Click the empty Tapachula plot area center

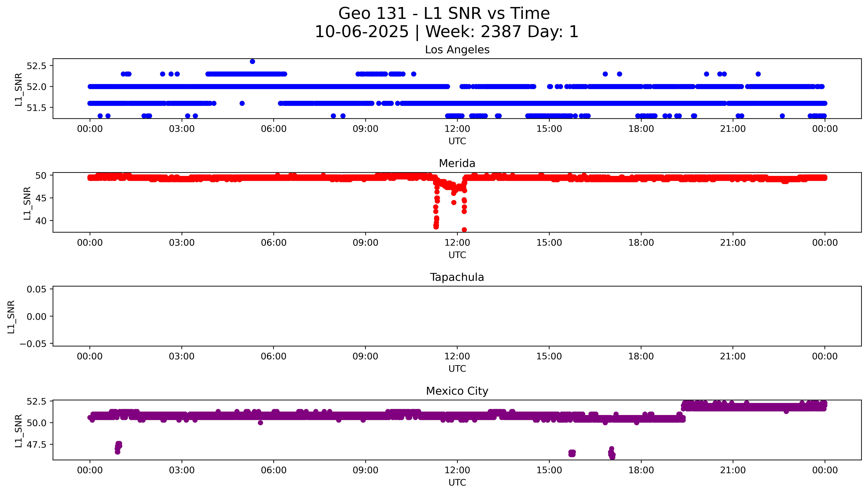tap(457, 316)
